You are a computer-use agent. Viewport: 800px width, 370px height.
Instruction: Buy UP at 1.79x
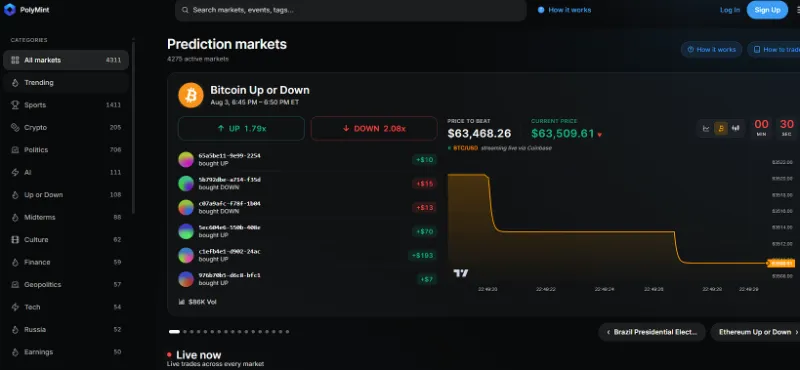tap(241, 129)
